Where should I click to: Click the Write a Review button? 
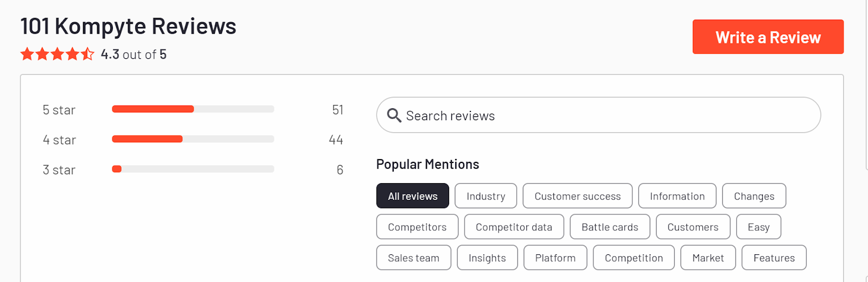click(x=768, y=37)
